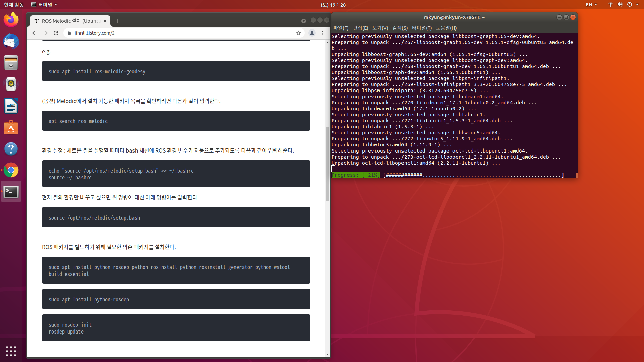Open the Help icon in dock
Viewport: 644px width, 362px height.
(x=11, y=148)
